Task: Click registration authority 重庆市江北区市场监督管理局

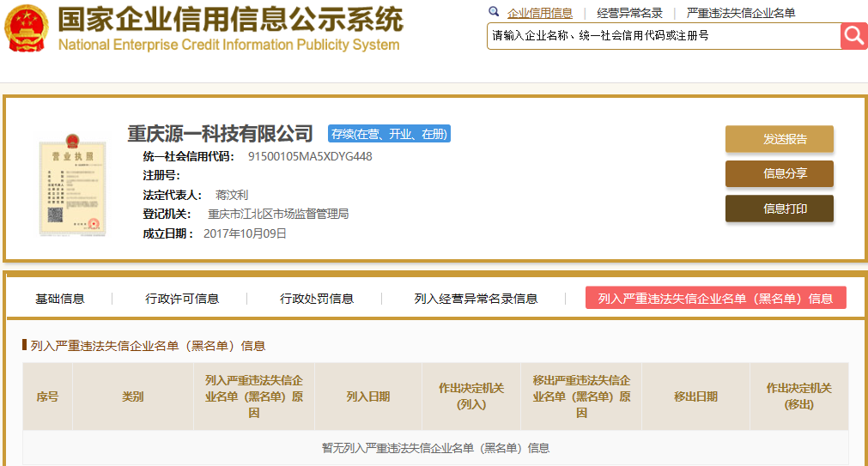Action: (x=278, y=215)
